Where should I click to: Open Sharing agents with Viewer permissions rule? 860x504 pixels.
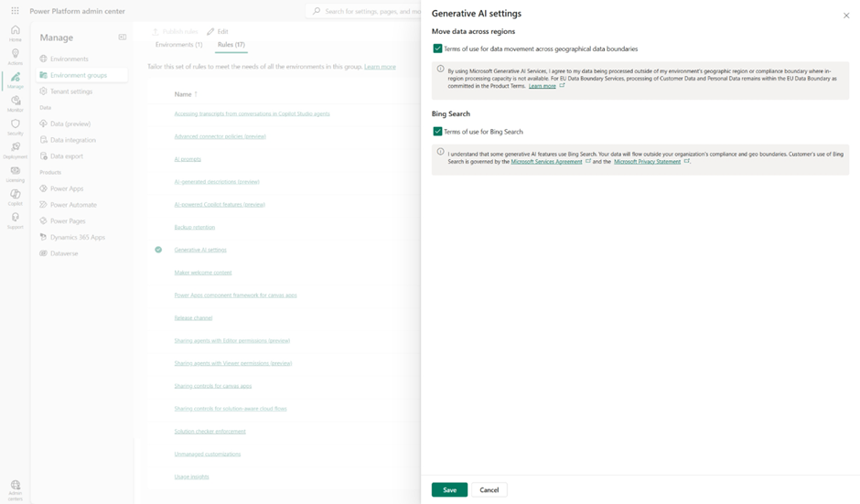tap(233, 363)
